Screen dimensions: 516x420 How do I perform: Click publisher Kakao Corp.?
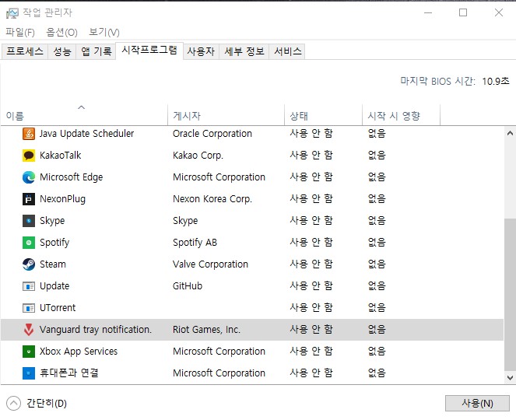click(198, 156)
